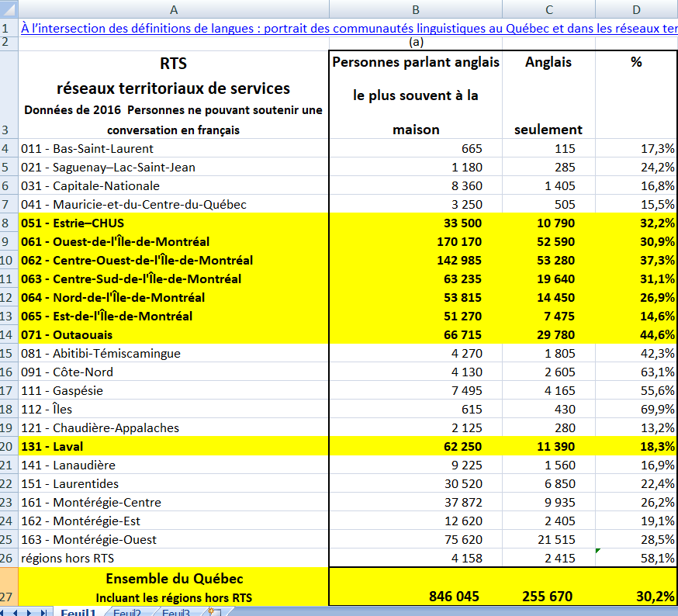Select row 27 header
Viewport: 678px width, 616px height.
coord(9,587)
